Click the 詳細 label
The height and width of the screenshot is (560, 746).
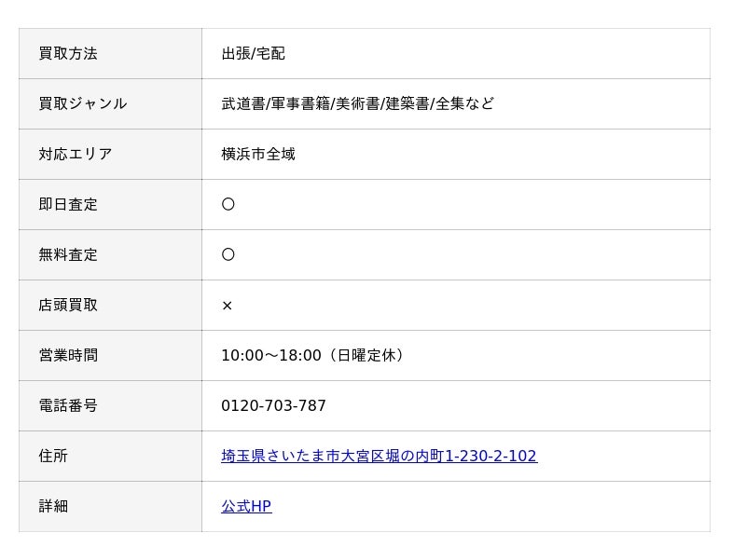[x=53, y=506]
